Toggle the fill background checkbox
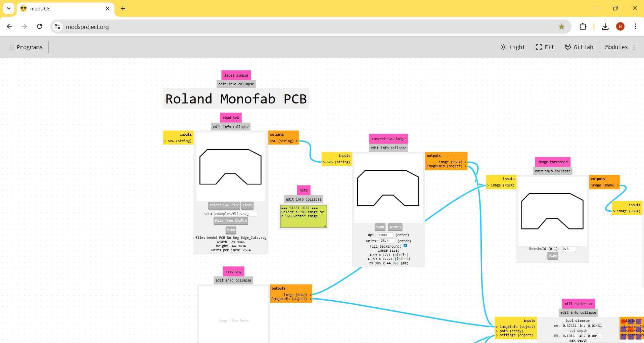The width and height of the screenshot is (644, 343). coord(405,246)
